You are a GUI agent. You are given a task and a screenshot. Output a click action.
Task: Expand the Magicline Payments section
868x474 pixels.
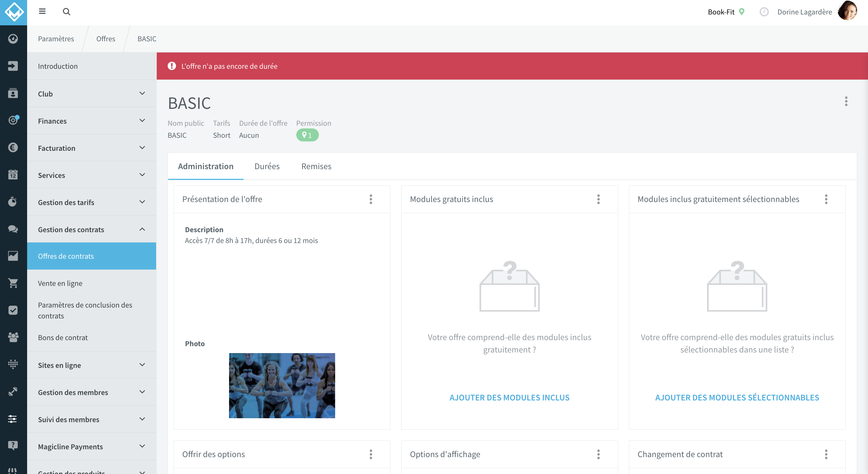pyautogui.click(x=92, y=446)
